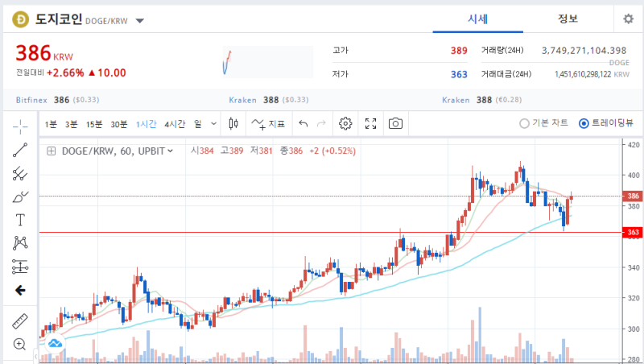Select the ruler measure tool
The height and width of the screenshot is (364, 644).
pos(19,321)
